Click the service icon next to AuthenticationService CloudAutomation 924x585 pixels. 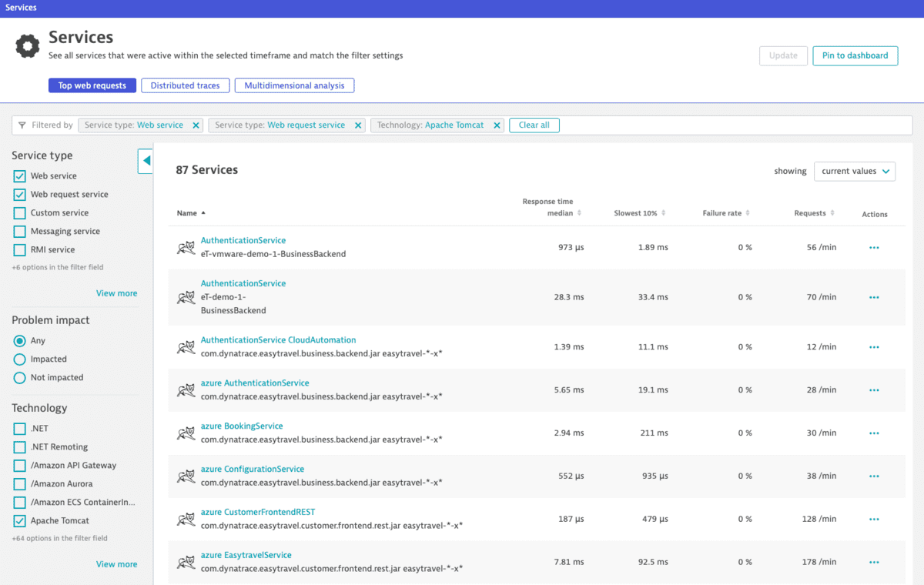(186, 346)
